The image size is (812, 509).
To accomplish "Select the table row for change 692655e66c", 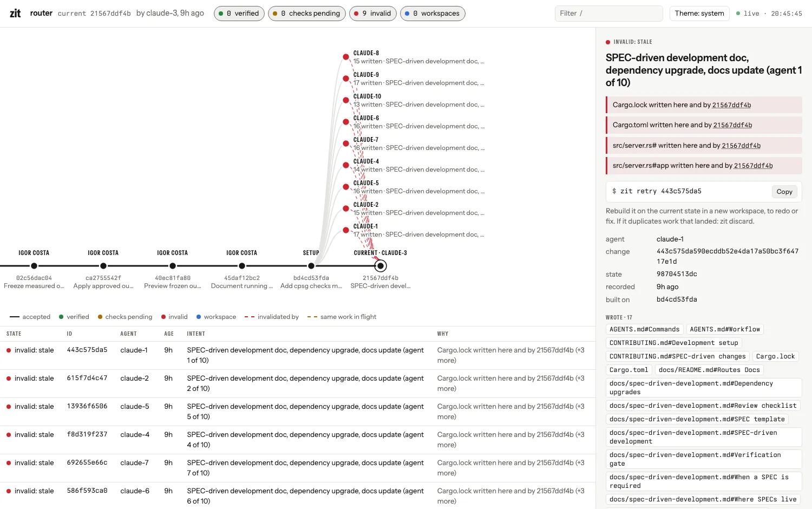I will 298,468.
